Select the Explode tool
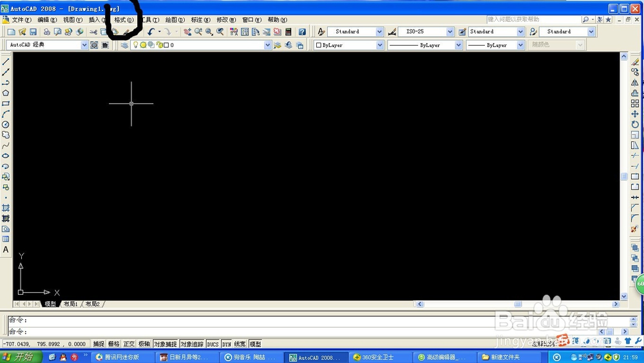Screen dimensions: 644x363 point(635,229)
